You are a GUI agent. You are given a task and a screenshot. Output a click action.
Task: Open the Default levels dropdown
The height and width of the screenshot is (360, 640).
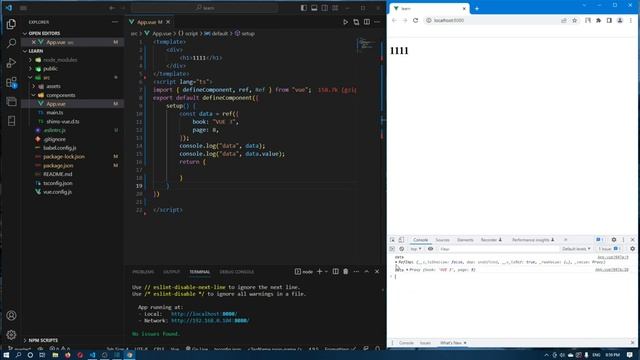coord(576,249)
